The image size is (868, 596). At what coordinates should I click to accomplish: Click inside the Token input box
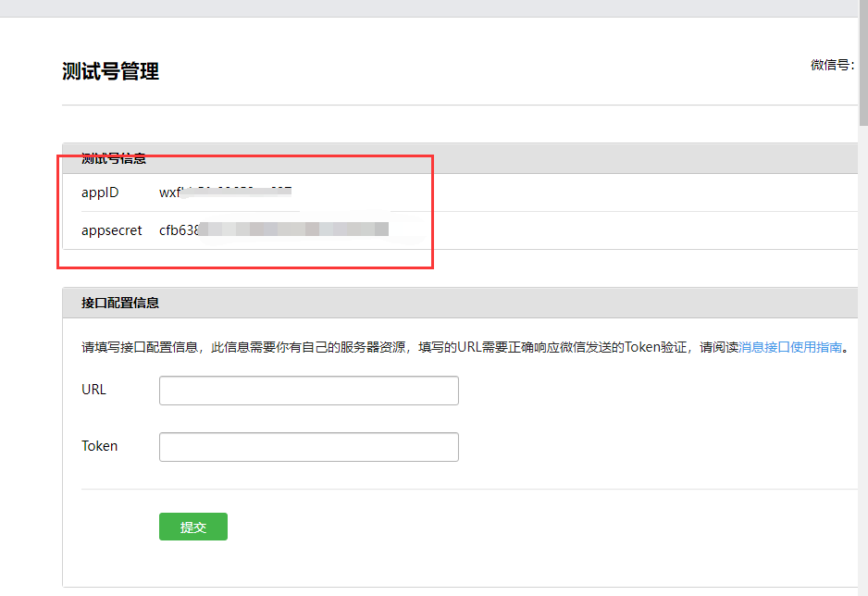coord(307,446)
